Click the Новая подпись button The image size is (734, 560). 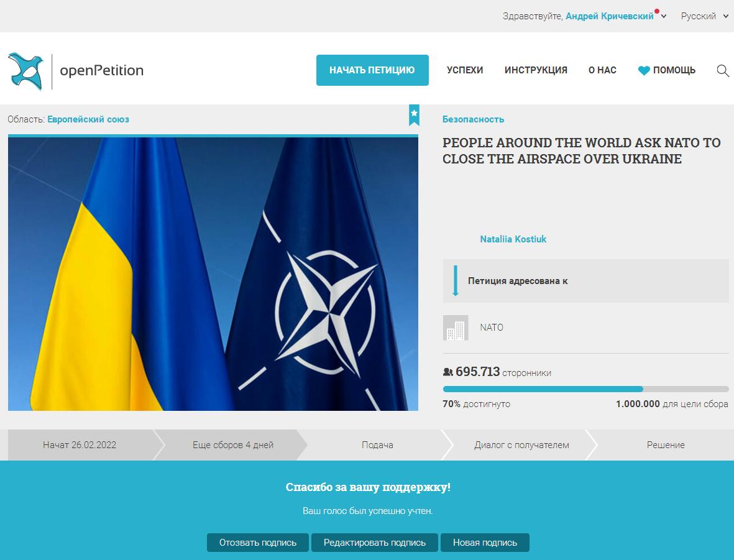point(485,543)
